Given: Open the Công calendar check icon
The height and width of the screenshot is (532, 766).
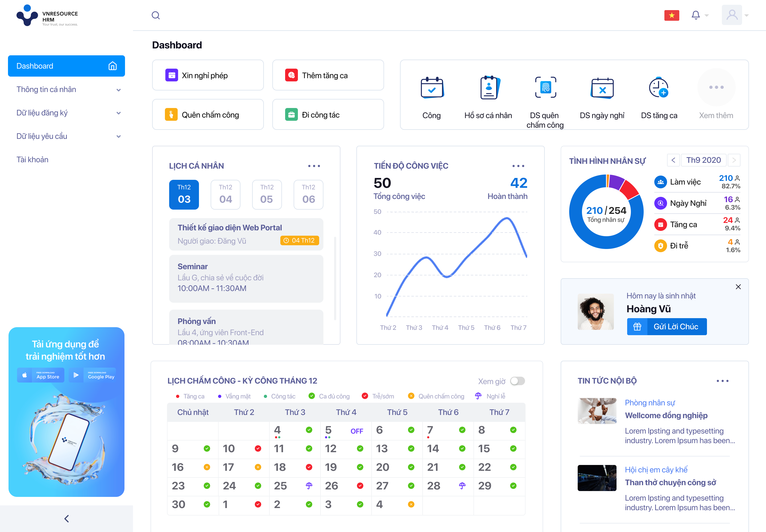Looking at the screenshot, I should pos(432,88).
